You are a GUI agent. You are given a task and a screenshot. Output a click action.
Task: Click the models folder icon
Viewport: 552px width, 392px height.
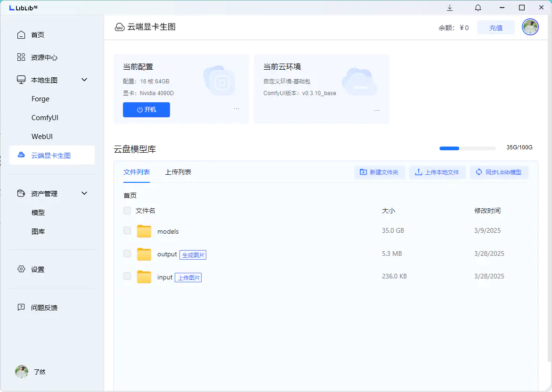click(x=144, y=231)
